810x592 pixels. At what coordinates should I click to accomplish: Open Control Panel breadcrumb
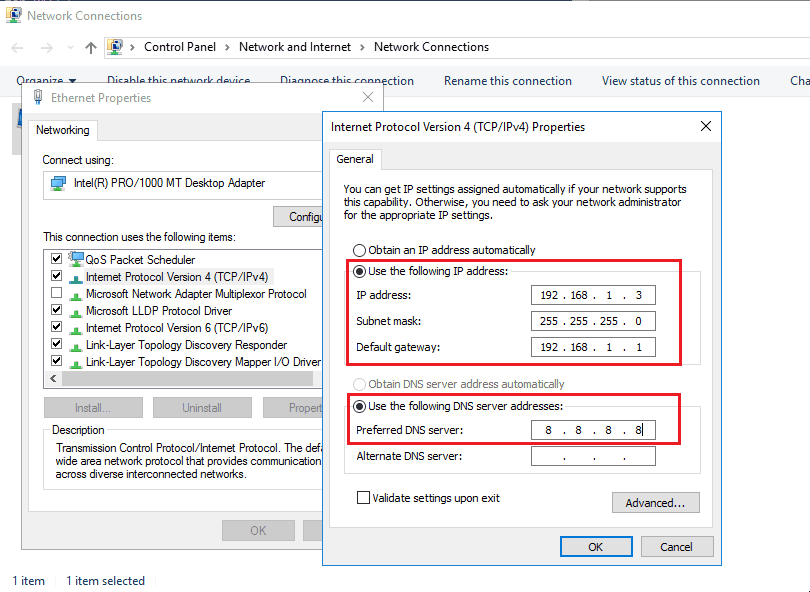pos(180,47)
